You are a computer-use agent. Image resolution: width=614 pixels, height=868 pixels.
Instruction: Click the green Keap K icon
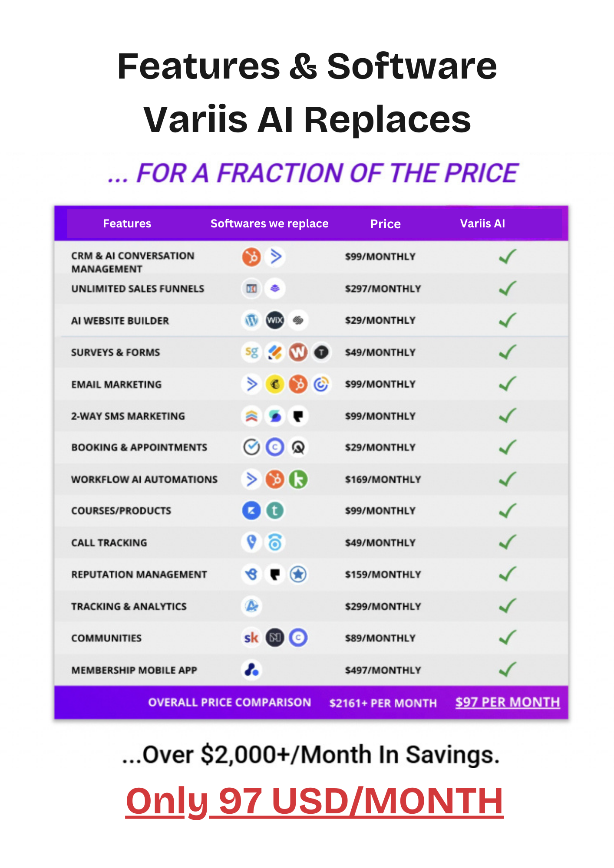[x=298, y=479]
